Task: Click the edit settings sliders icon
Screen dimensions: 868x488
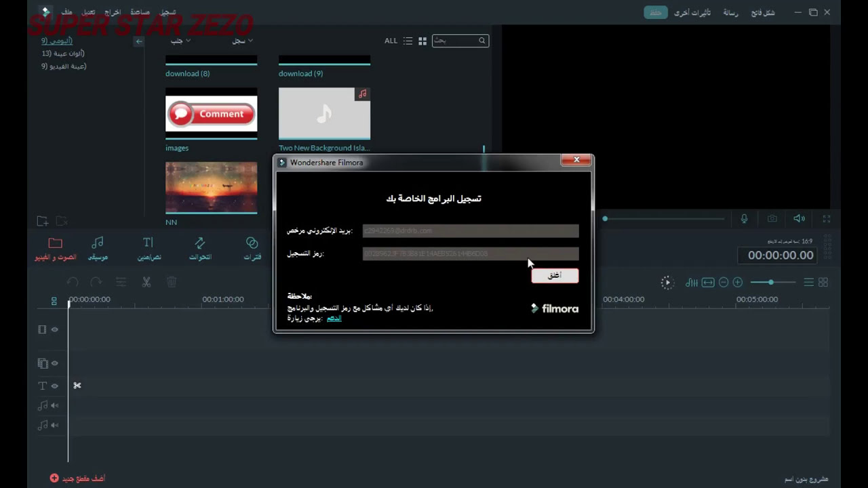Action: tap(121, 282)
